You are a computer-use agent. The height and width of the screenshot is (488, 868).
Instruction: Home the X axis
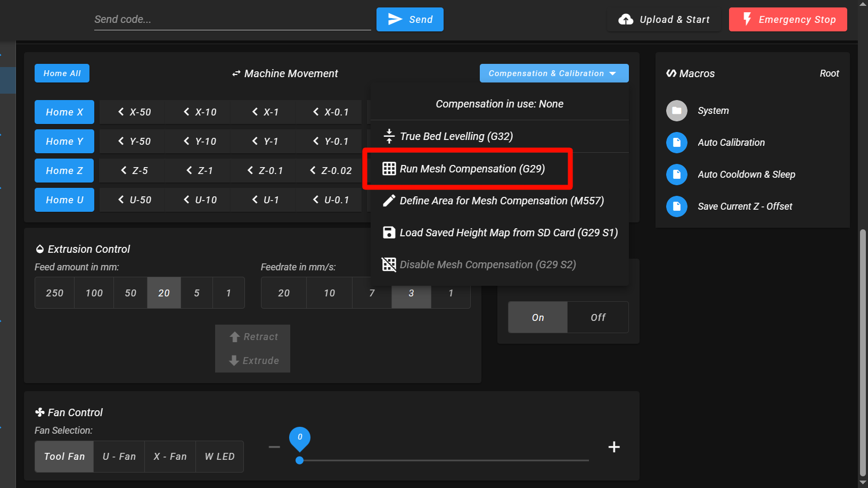[x=64, y=112]
